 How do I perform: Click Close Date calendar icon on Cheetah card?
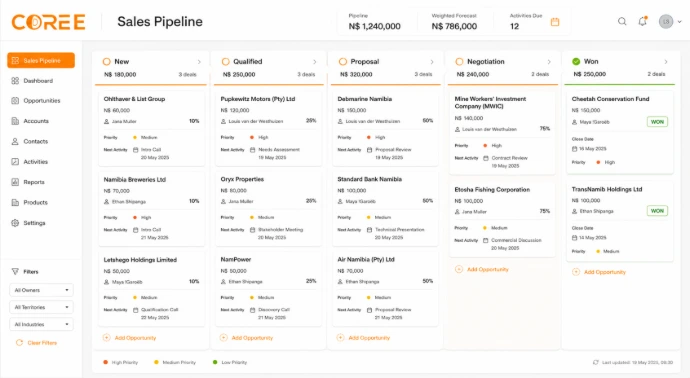[574, 149]
